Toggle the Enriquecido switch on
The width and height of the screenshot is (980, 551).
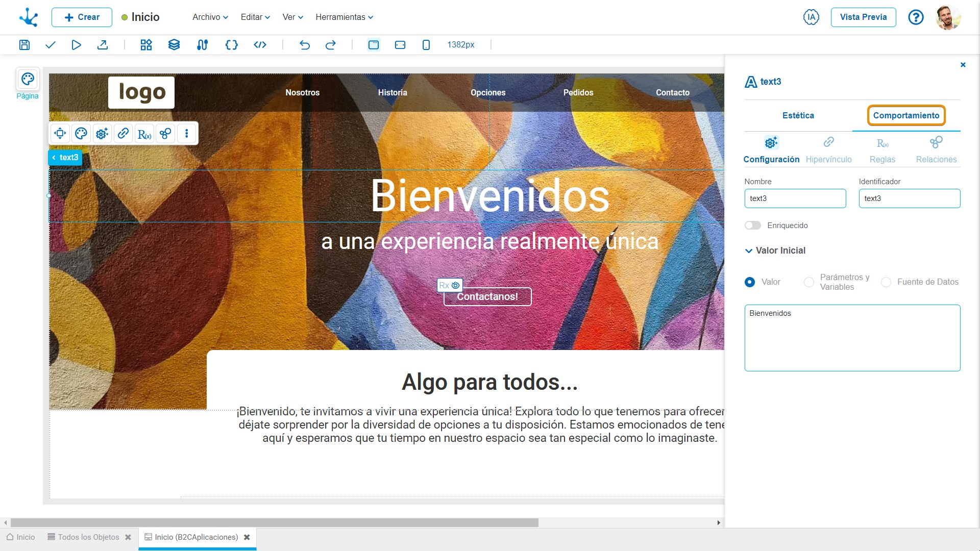[752, 226]
